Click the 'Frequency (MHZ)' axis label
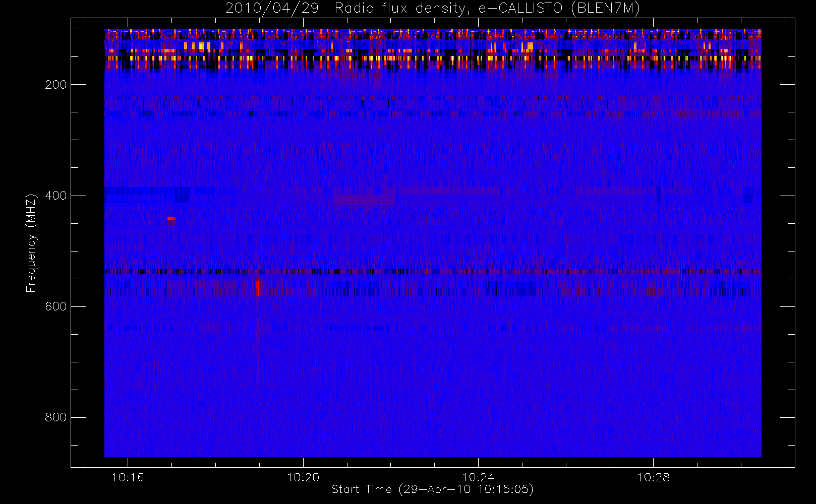 point(31,243)
